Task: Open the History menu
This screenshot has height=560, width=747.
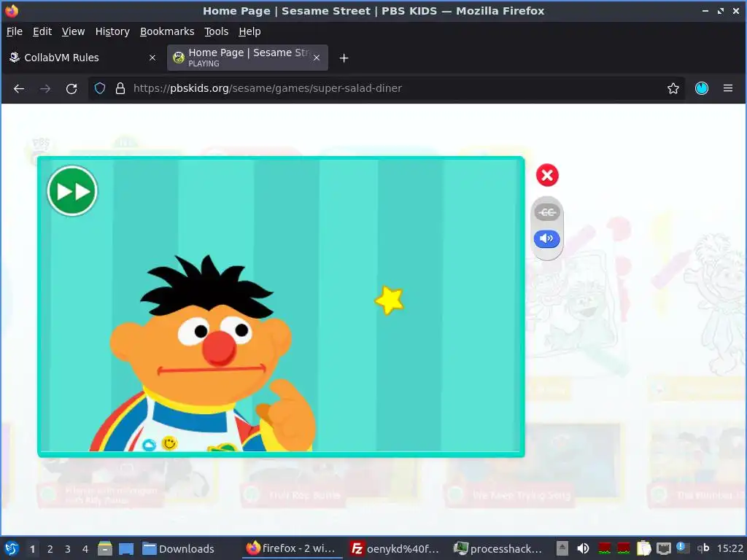Action: pyautogui.click(x=112, y=31)
